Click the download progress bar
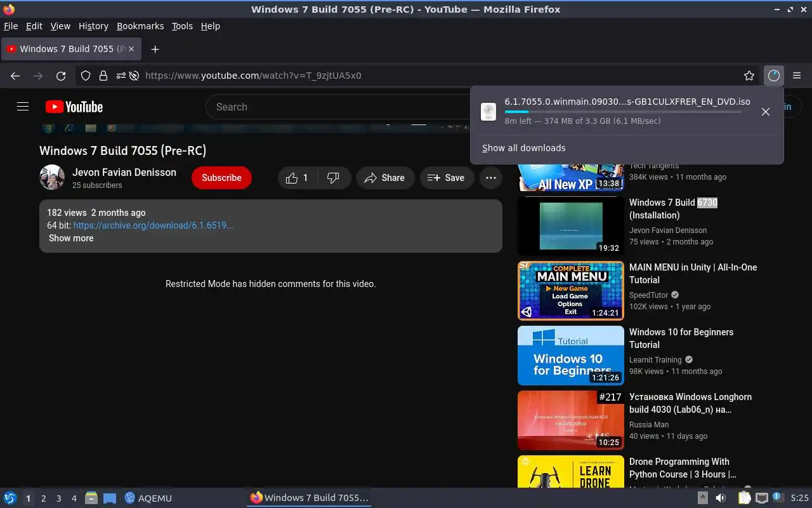This screenshot has height=508, width=812. tap(623, 112)
